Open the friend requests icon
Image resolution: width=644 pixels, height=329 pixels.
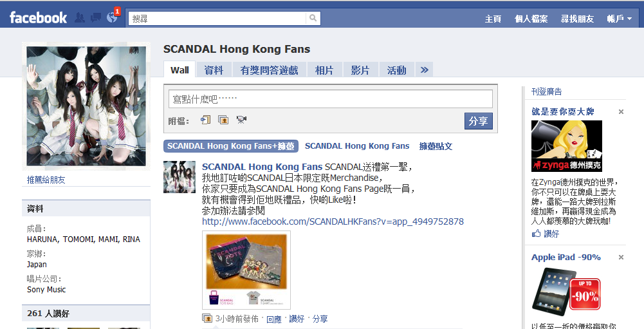pyautogui.click(x=80, y=17)
